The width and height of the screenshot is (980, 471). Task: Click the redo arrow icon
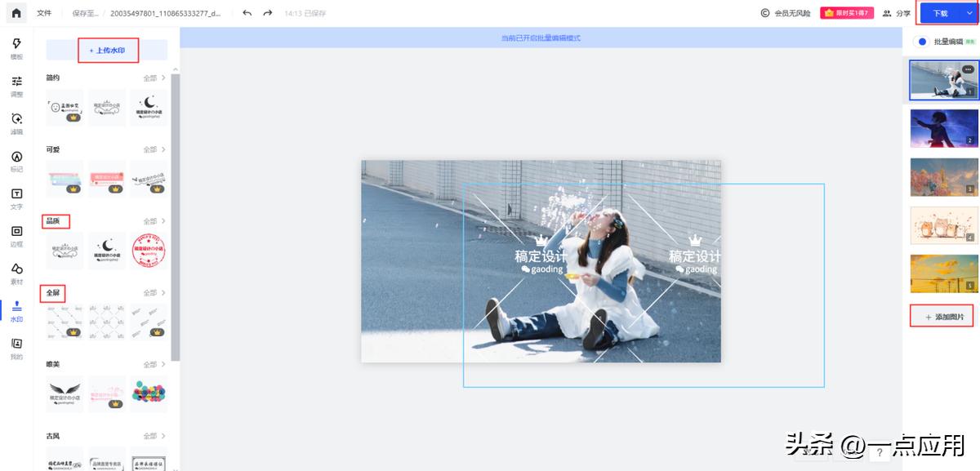click(267, 13)
